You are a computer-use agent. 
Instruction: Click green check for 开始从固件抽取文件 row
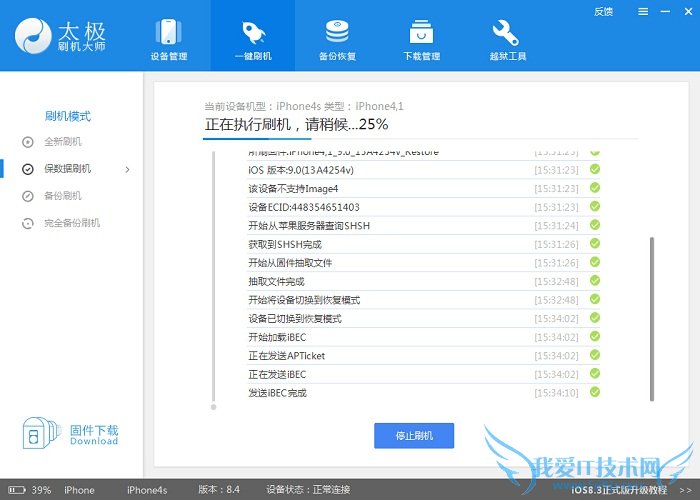point(595,262)
